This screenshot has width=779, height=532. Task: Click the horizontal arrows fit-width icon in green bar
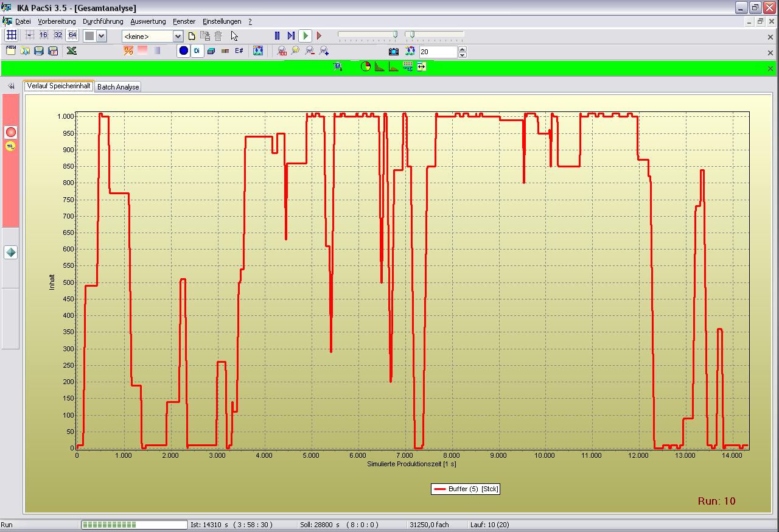pos(422,67)
